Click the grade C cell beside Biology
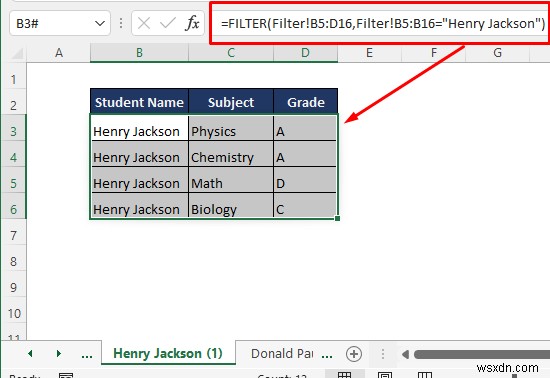 (305, 206)
